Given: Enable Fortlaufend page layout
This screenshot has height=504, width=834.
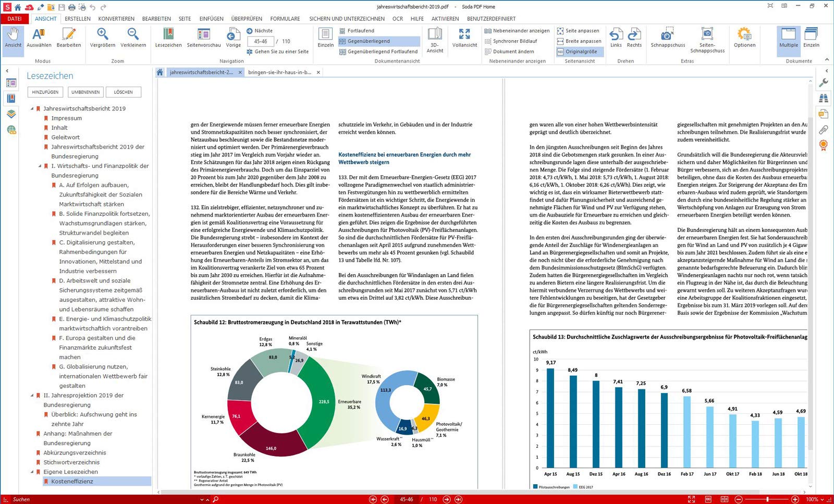Looking at the screenshot, I should [x=357, y=31].
